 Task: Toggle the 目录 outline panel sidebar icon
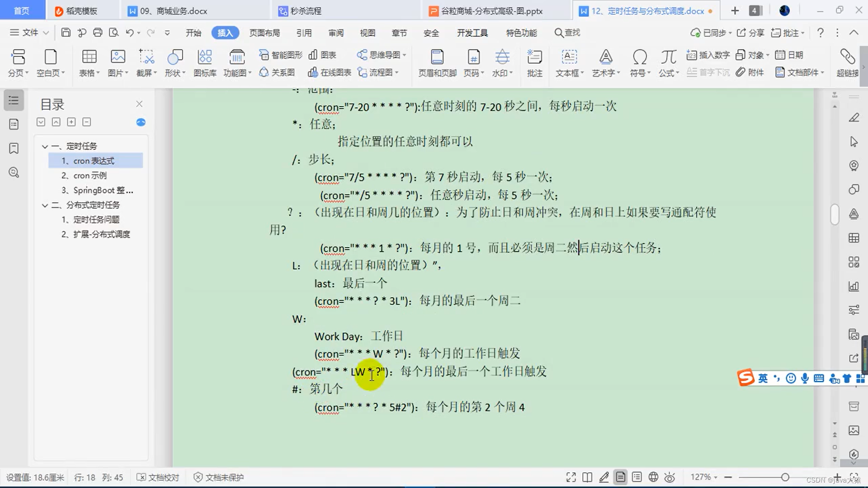tap(14, 100)
